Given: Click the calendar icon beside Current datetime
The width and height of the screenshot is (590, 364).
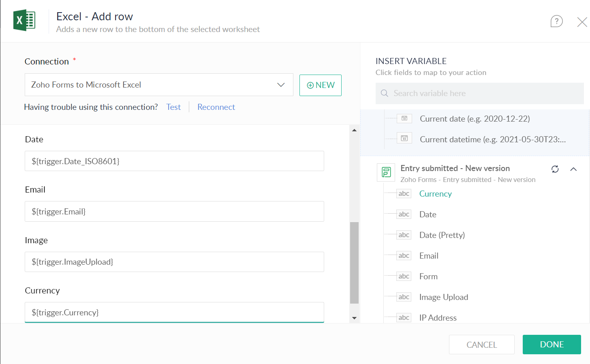Looking at the screenshot, I should pos(404,138).
